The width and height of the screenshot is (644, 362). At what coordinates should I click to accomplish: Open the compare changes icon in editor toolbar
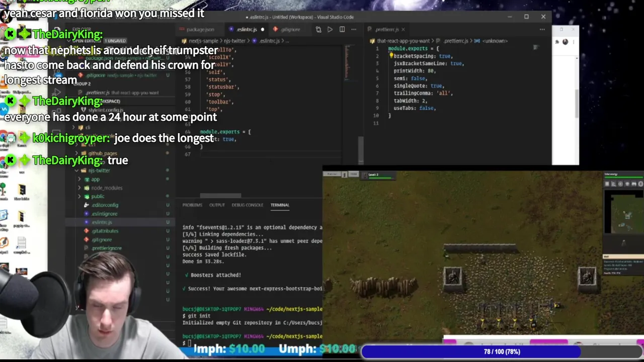tap(318, 30)
